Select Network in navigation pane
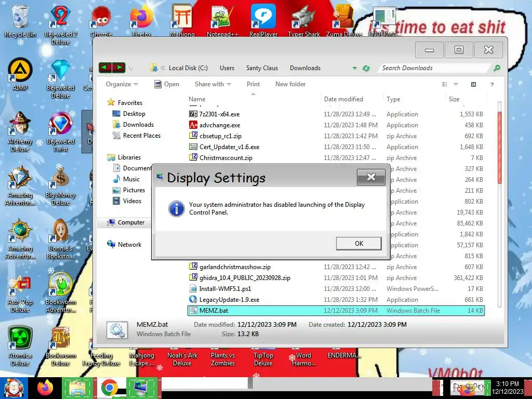 [x=124, y=244]
